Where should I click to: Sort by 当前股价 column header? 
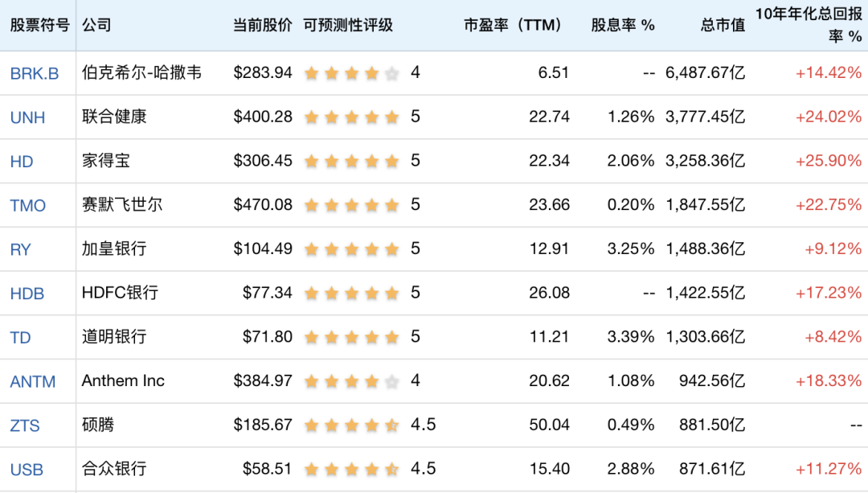point(262,25)
